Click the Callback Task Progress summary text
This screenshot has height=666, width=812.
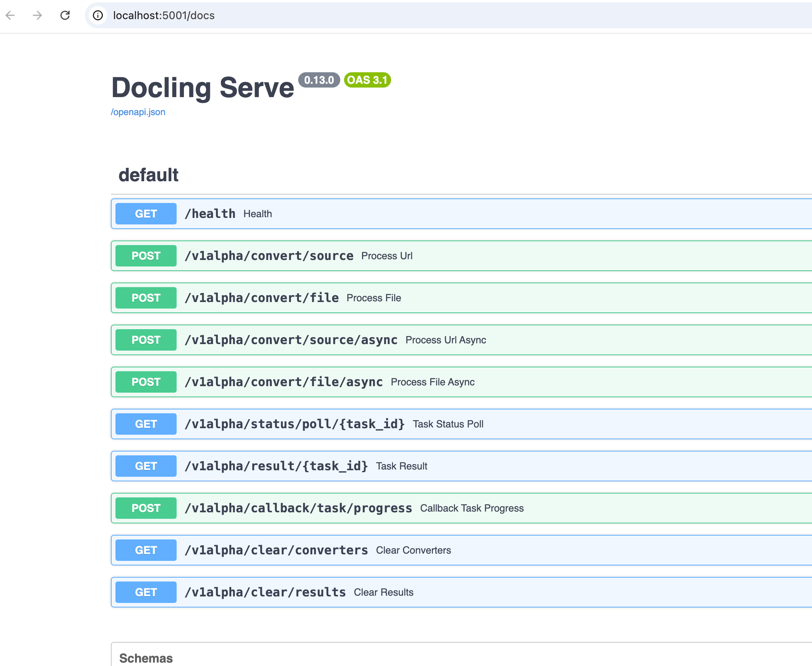(x=472, y=508)
